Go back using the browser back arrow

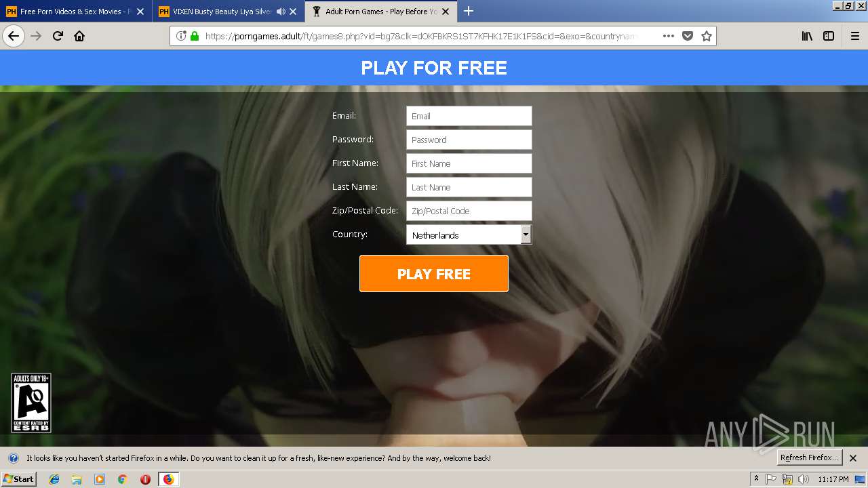(x=14, y=36)
